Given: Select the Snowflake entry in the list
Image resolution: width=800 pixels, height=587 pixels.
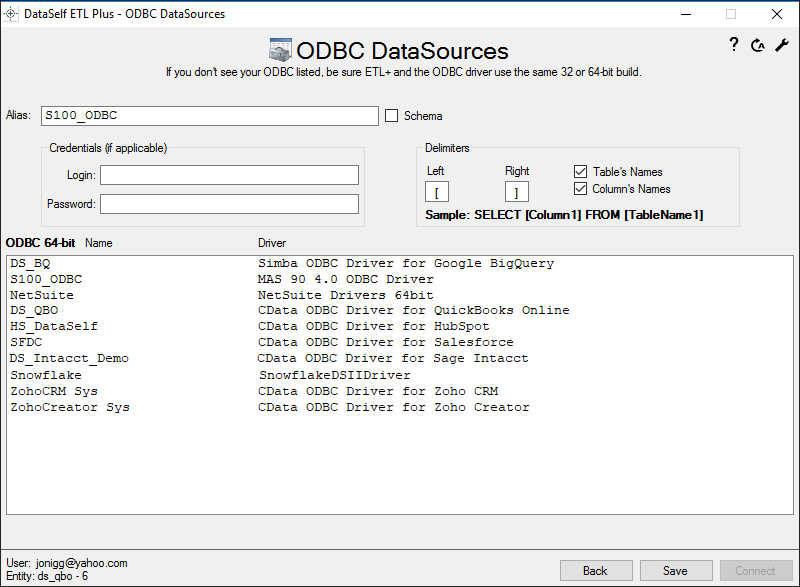Looking at the screenshot, I should [46, 376].
